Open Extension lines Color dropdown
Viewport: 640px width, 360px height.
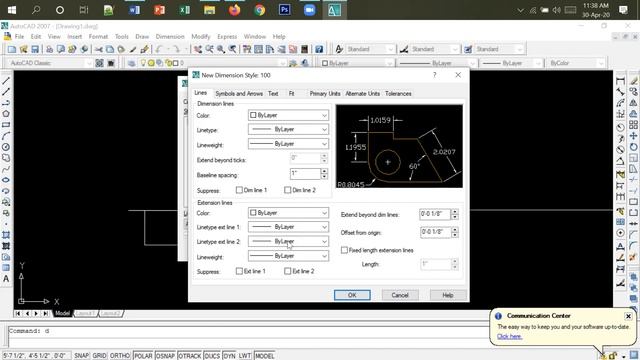288,213
